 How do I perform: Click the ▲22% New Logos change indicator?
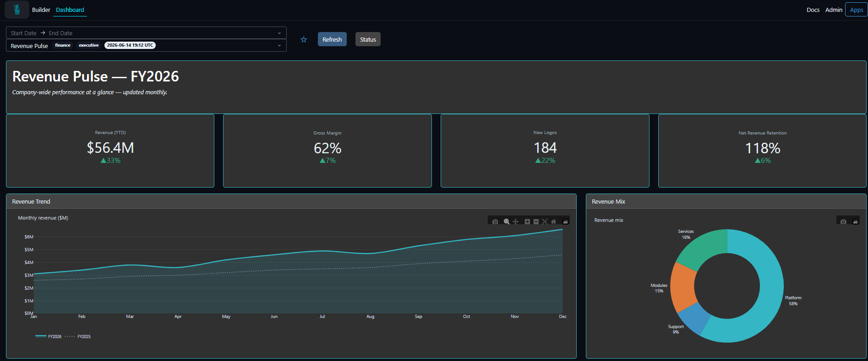[x=545, y=161]
